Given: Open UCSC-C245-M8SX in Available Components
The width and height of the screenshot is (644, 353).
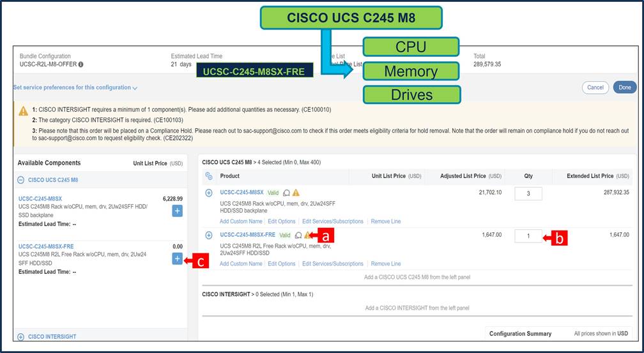Looking at the screenshot, I should 40,199.
